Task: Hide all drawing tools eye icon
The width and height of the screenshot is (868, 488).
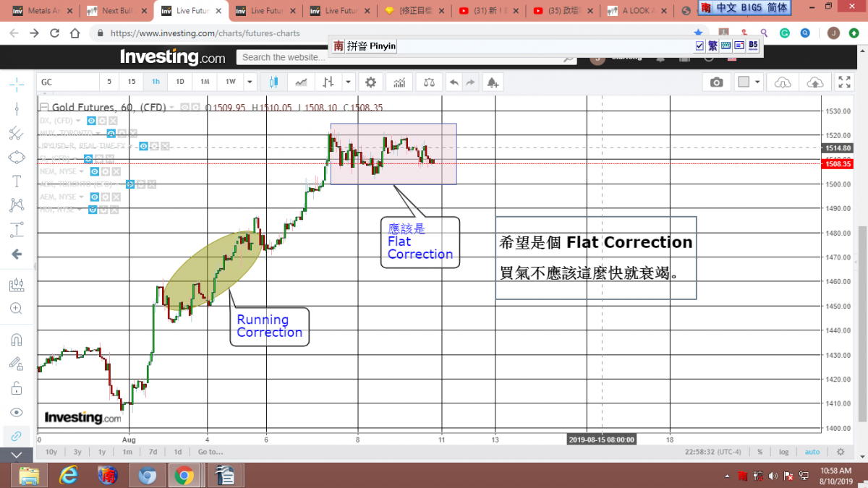Action: click(x=17, y=412)
